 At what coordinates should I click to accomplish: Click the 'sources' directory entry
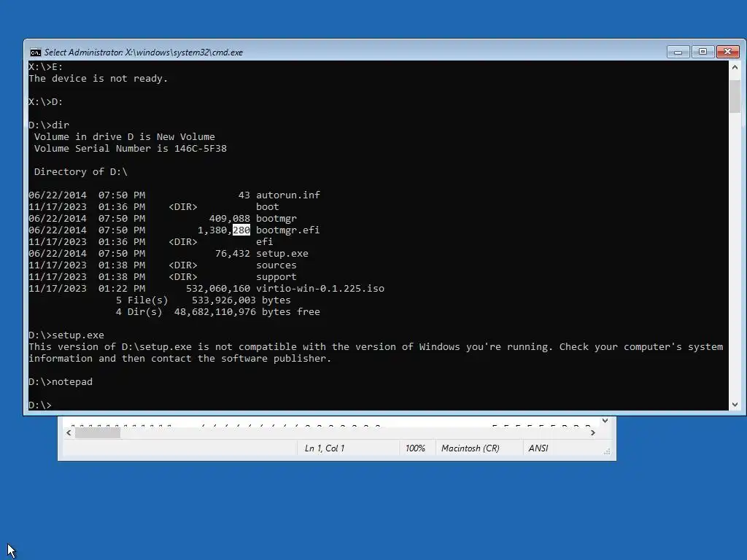click(276, 265)
